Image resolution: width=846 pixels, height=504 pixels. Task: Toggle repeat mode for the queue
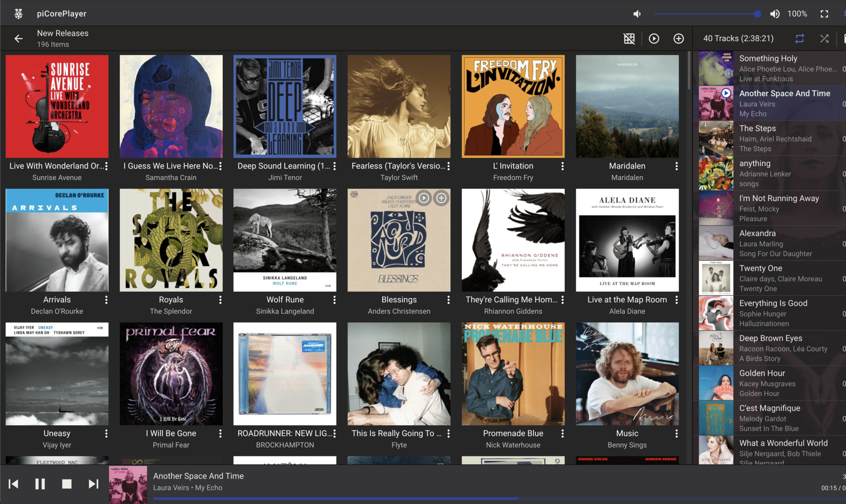tap(799, 39)
